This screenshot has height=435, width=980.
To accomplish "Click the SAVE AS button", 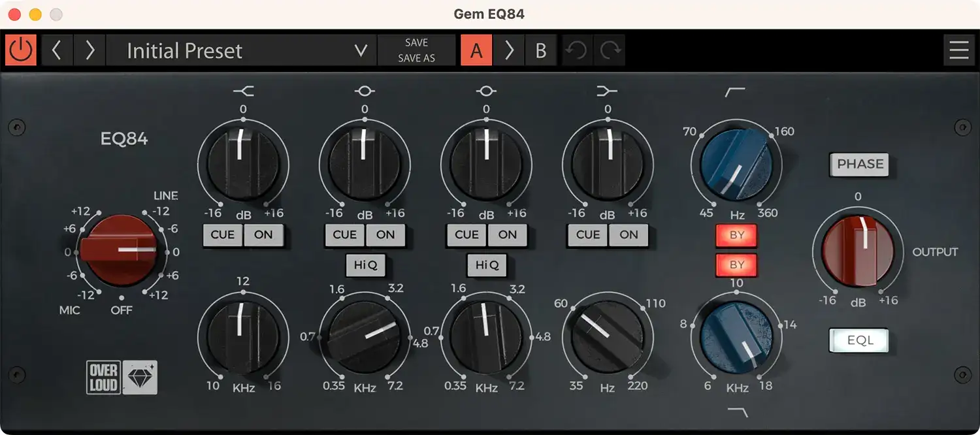I will [416, 57].
